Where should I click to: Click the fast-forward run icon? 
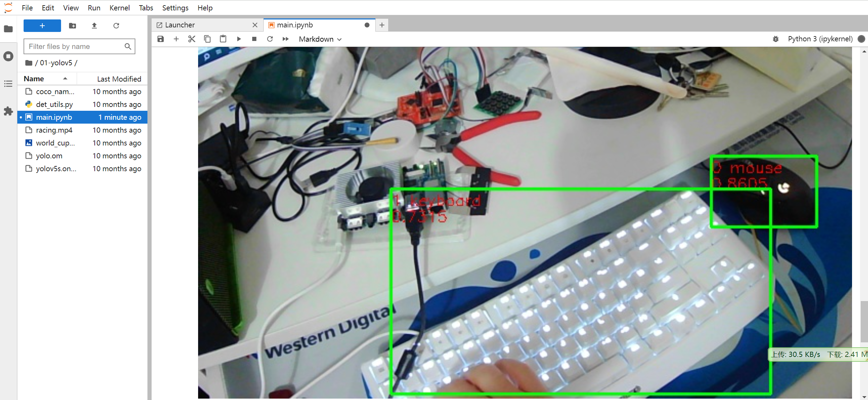tap(286, 39)
